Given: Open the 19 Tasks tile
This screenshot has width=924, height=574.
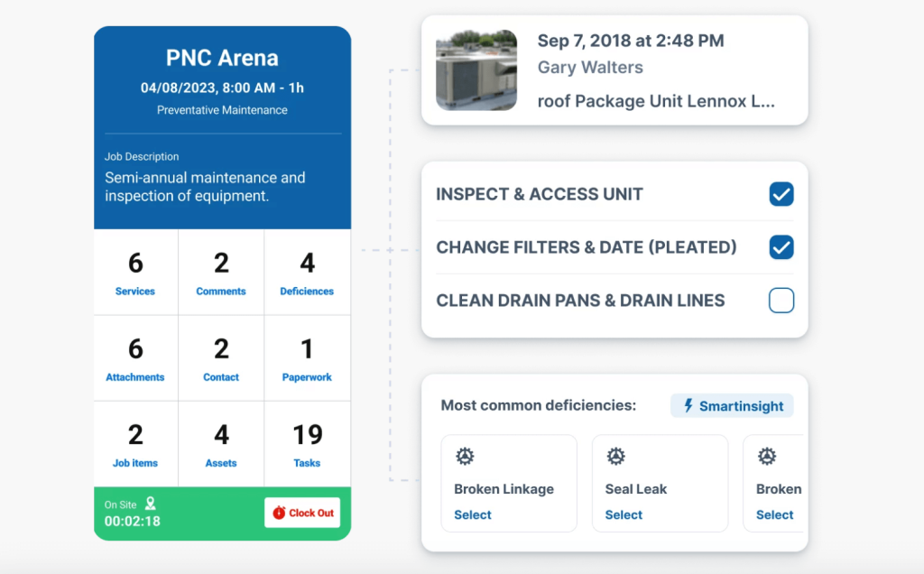Looking at the screenshot, I should [307, 444].
